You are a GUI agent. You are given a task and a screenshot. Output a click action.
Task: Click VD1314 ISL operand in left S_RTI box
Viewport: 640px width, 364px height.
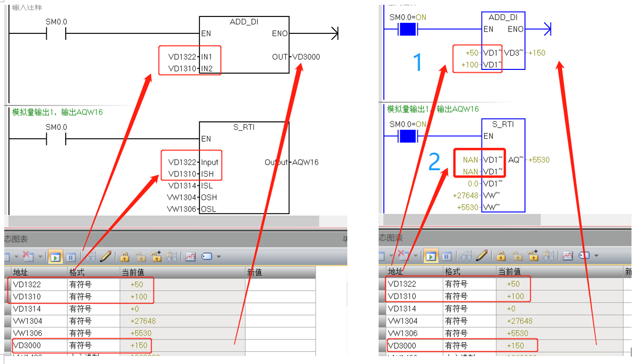(x=183, y=185)
